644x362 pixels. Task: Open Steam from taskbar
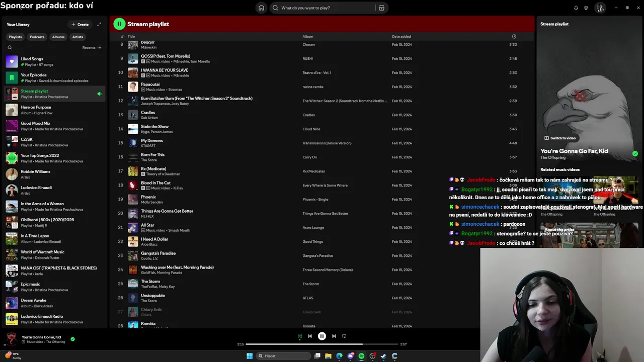coord(383,356)
